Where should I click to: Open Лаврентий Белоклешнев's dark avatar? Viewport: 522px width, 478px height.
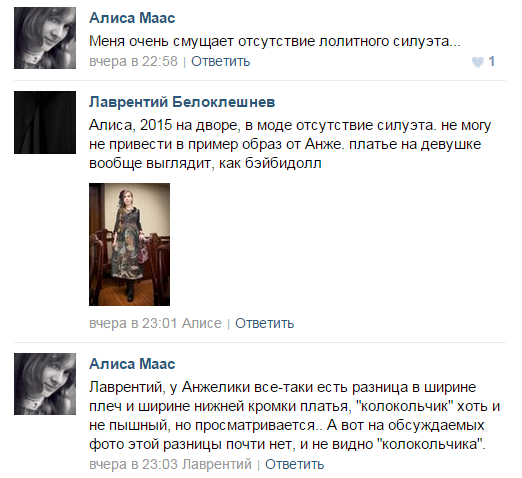pos(45,122)
